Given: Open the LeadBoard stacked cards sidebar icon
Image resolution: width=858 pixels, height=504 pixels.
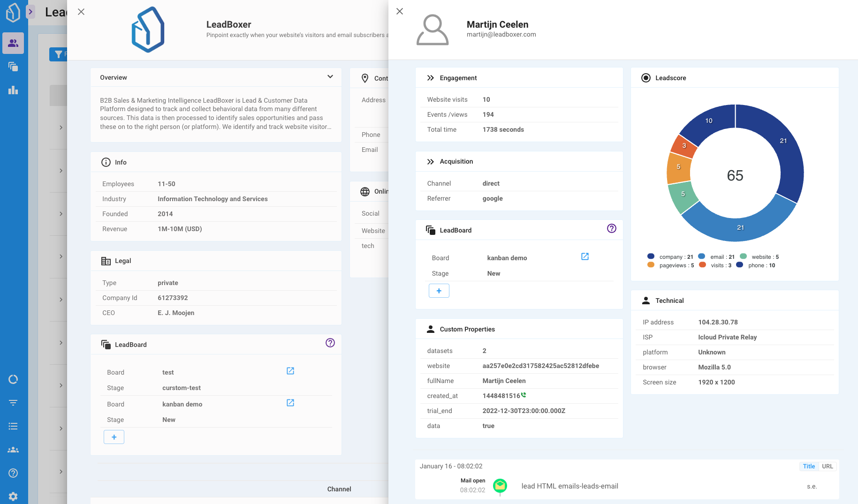Looking at the screenshot, I should tap(13, 67).
